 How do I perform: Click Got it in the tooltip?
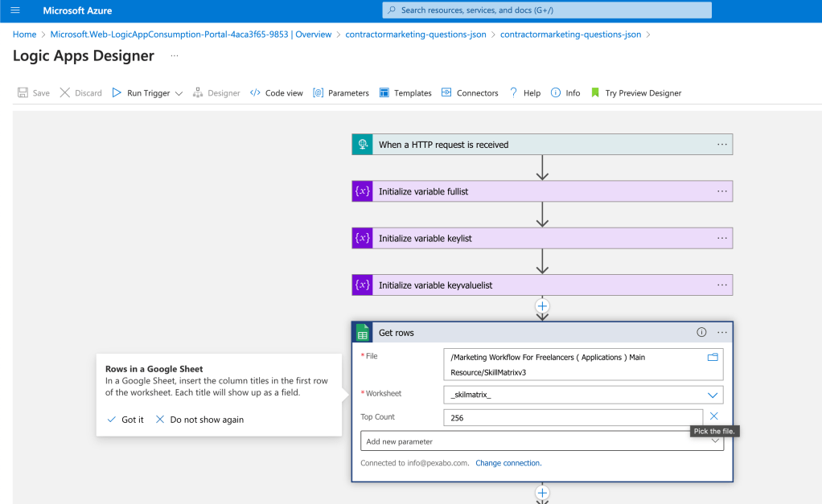point(125,420)
